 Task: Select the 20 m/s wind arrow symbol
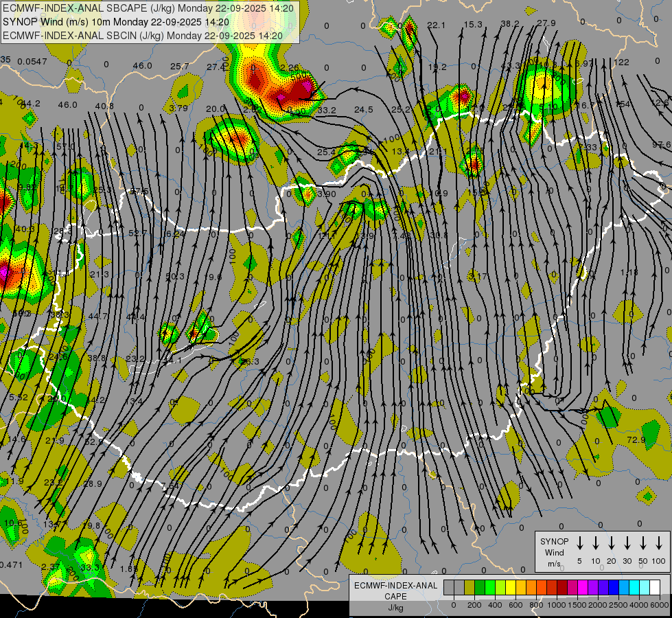(611, 543)
